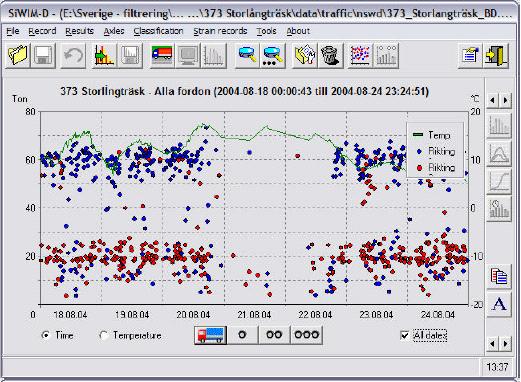
Task: Click the floppy disk save icon
Action: point(43,55)
